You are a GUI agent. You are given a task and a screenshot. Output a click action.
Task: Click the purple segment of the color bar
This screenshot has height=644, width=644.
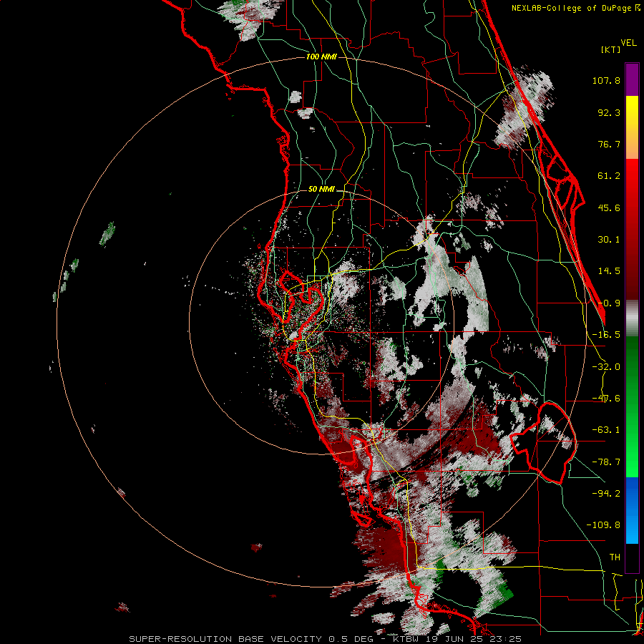click(x=632, y=79)
